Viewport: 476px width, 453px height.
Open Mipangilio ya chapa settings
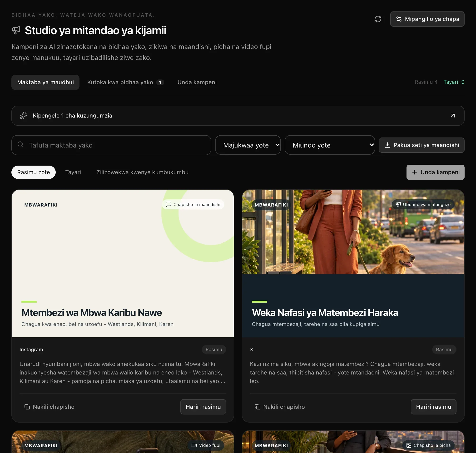coord(427,19)
